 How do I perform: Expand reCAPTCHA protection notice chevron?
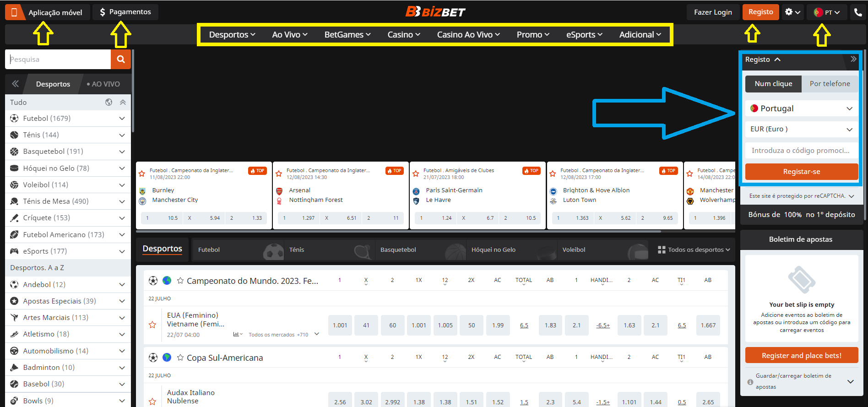(852, 196)
